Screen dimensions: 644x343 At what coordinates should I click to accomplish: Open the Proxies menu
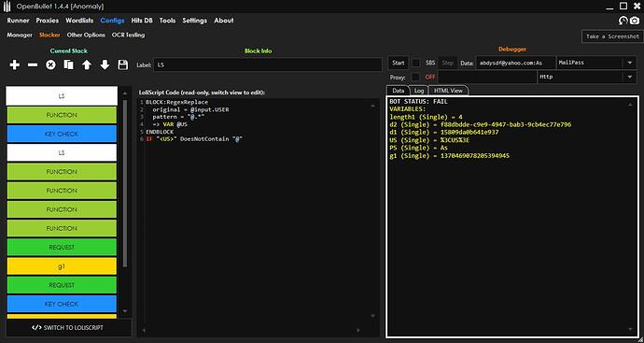coord(48,21)
